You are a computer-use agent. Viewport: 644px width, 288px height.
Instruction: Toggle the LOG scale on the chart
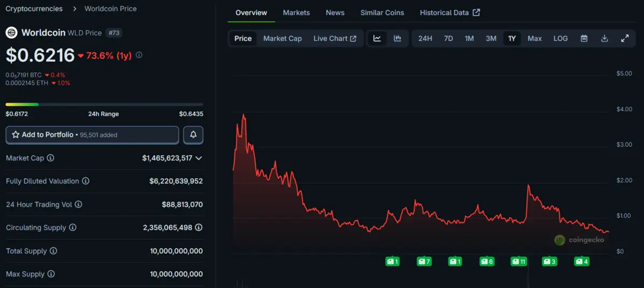(560, 38)
